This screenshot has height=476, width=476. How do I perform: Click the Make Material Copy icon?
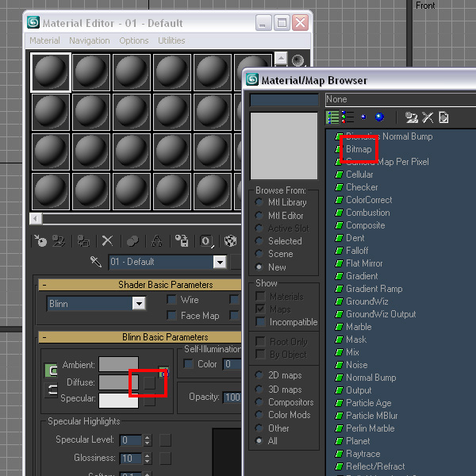click(132, 241)
